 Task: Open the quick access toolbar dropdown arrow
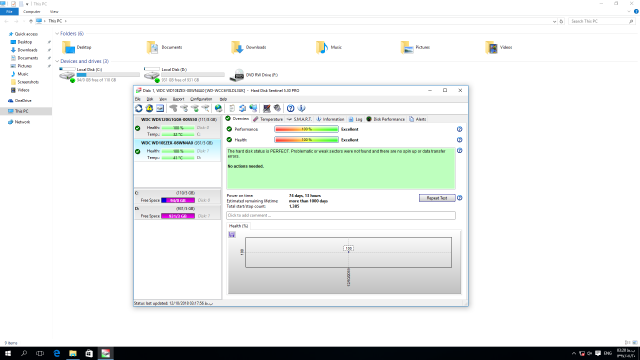click(27, 4)
